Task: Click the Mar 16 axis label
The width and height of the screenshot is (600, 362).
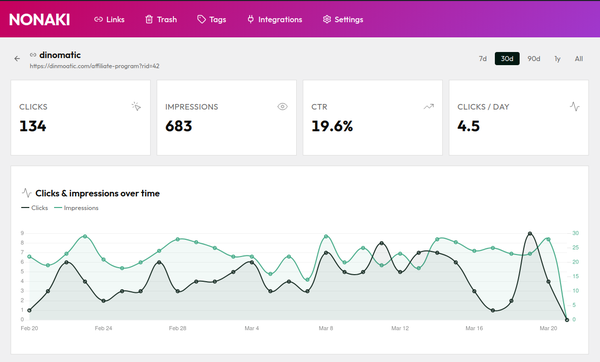Action: click(474, 328)
